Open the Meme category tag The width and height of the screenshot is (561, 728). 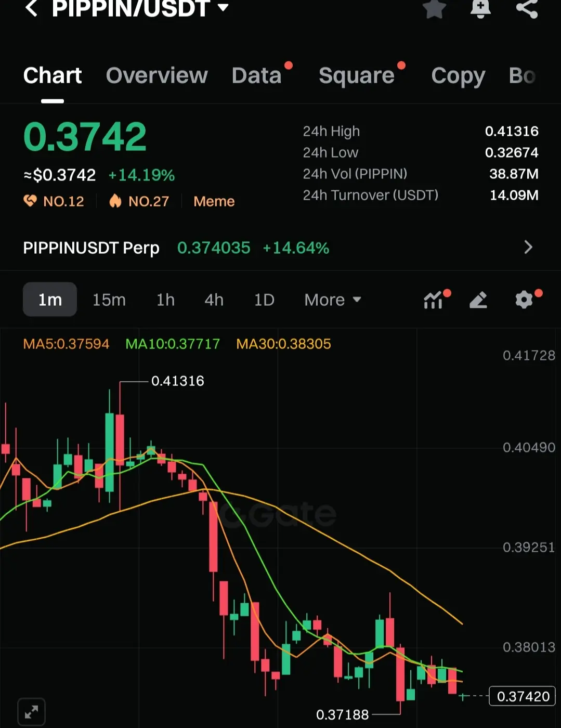pyautogui.click(x=214, y=201)
